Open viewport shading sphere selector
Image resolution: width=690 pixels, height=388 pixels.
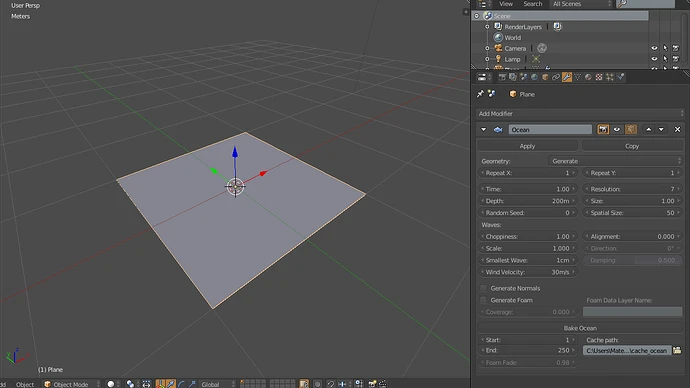click(x=113, y=384)
